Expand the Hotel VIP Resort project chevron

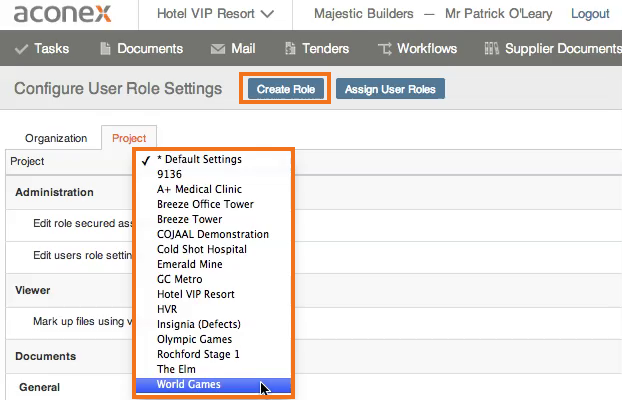(267, 14)
